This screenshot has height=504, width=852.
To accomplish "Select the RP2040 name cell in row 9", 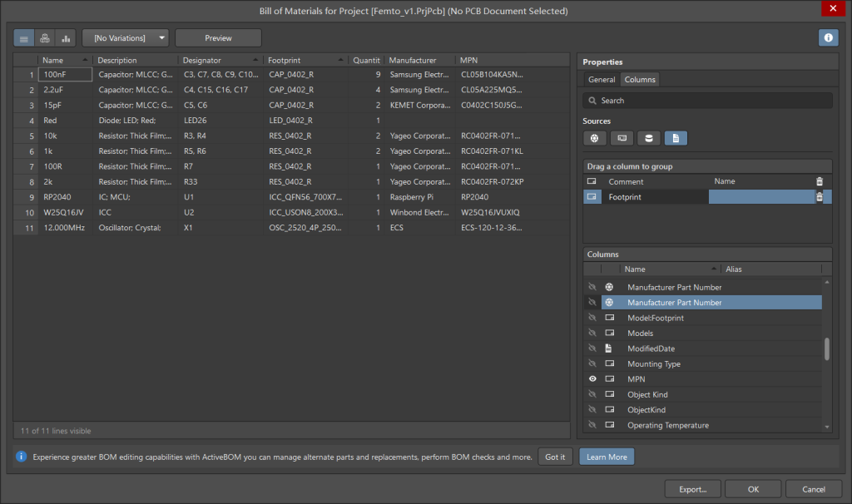I will (x=65, y=197).
